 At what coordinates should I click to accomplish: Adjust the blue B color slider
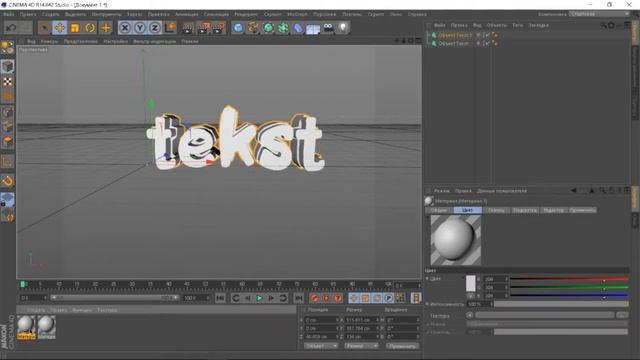click(569, 296)
